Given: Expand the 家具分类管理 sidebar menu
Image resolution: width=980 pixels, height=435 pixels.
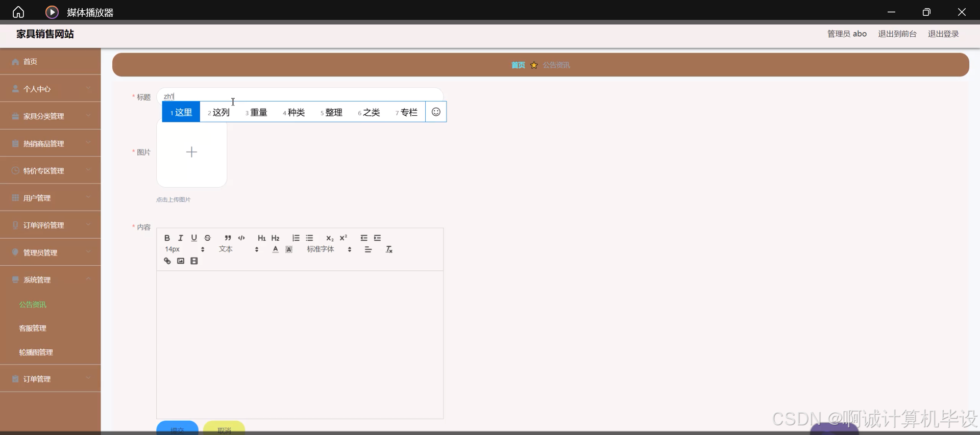Looking at the screenshot, I should pos(50,116).
